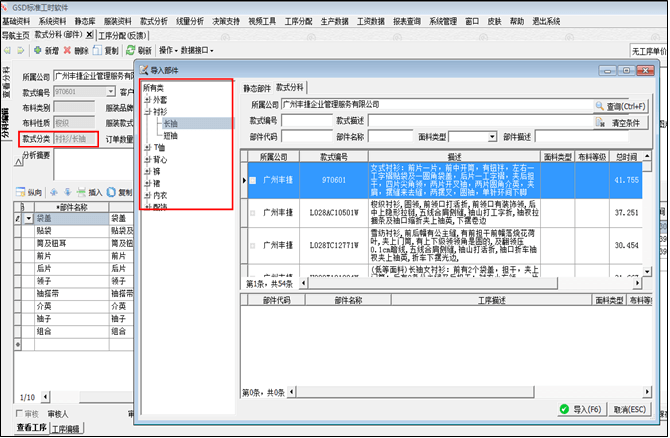Open the 操作 dropdown menu
The width and height of the screenshot is (670, 438).
pos(168,50)
